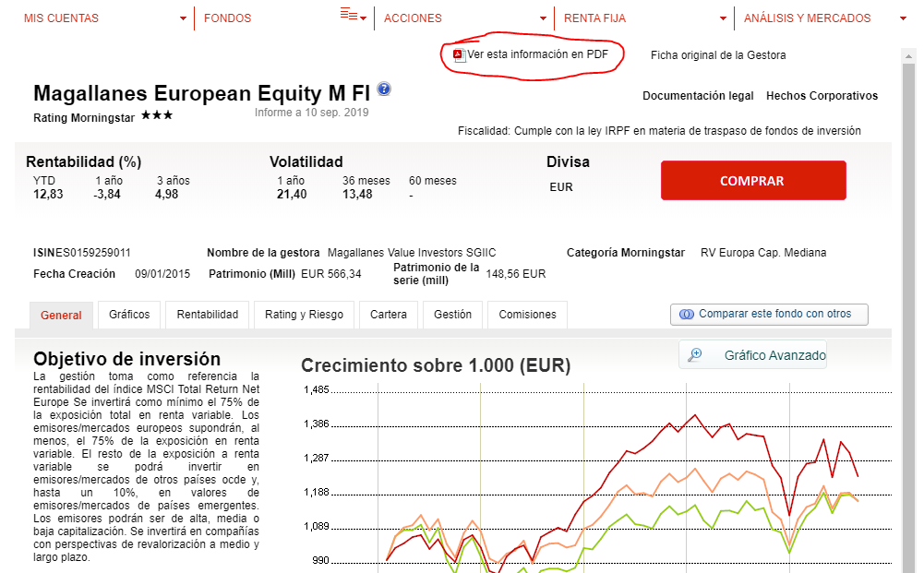This screenshot has height=573, width=924.
Task: Click the red COMPRAR button
Action: (753, 180)
